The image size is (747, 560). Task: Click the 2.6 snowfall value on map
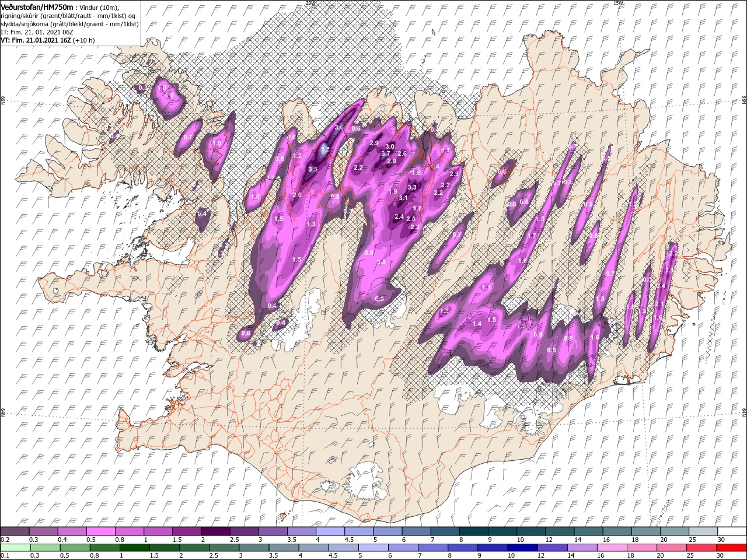pos(402,153)
